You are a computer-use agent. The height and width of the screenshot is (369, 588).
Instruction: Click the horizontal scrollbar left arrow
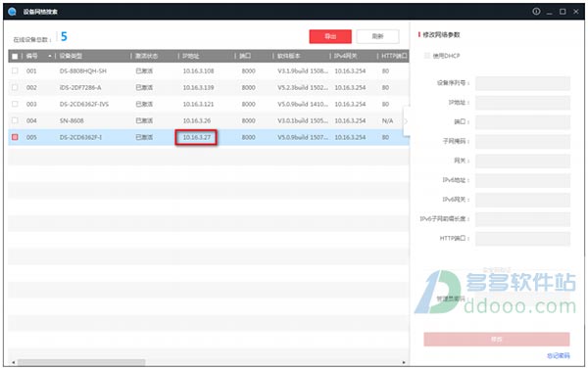pyautogui.click(x=14, y=362)
